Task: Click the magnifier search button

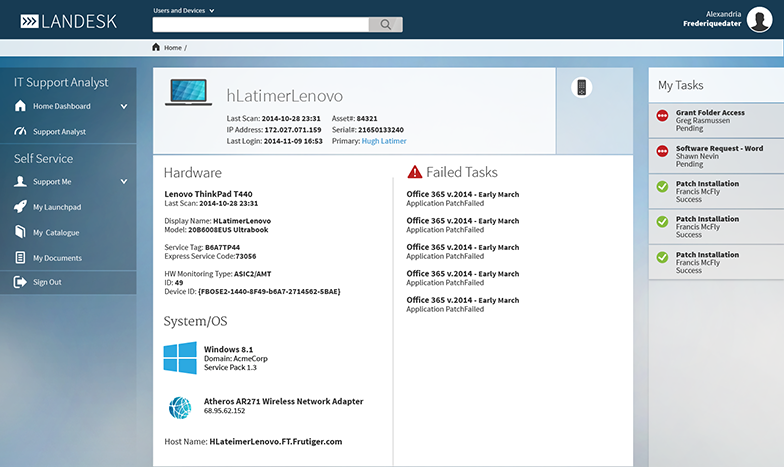Action: coord(385,25)
